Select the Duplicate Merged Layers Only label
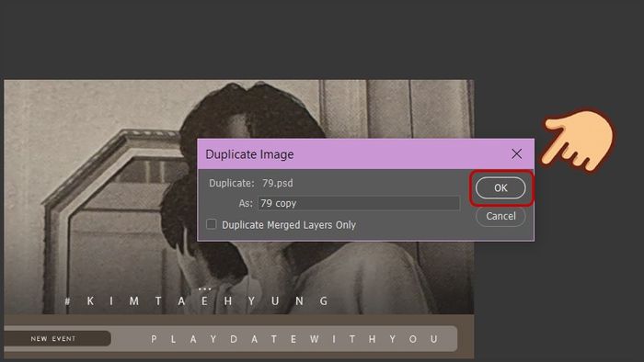Screen dimensions: 644x362 point(289,225)
